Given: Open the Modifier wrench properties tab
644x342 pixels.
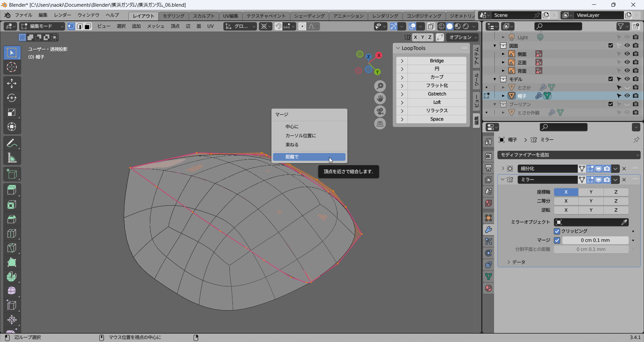Looking at the screenshot, I should (488, 230).
